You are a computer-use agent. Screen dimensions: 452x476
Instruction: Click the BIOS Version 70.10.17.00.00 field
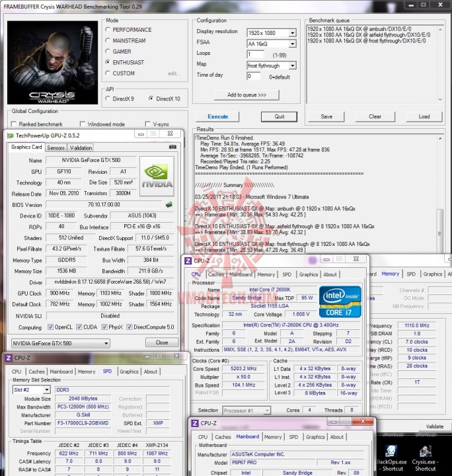coord(104,204)
